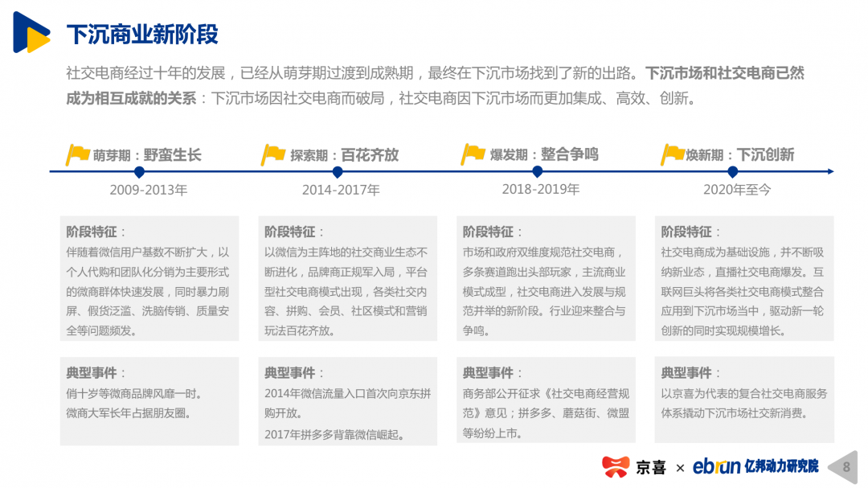Select the timeline dot above 2018-2019年

tap(537, 172)
